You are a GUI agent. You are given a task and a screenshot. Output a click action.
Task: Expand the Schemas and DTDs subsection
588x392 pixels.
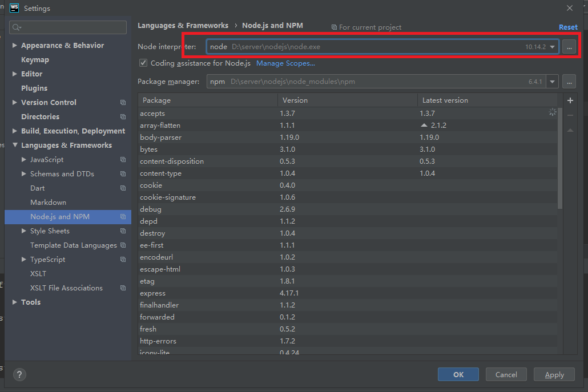click(23, 173)
